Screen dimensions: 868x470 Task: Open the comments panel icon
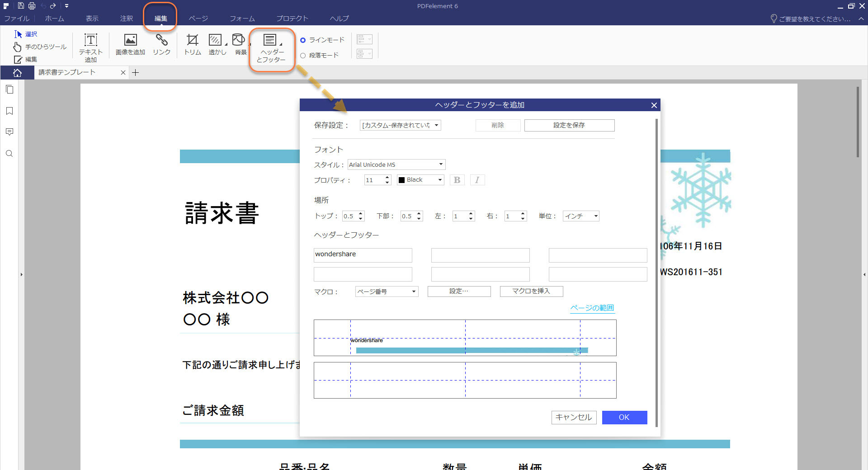pos(9,132)
